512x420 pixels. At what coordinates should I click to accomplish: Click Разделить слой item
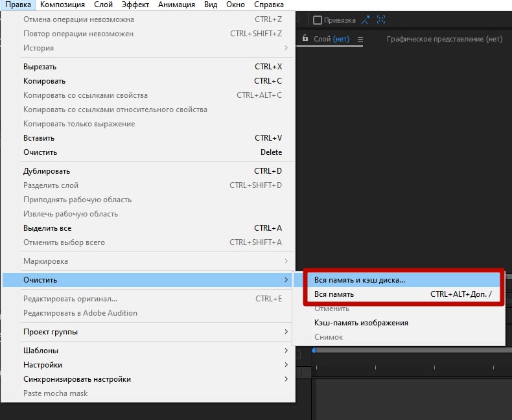(148, 185)
